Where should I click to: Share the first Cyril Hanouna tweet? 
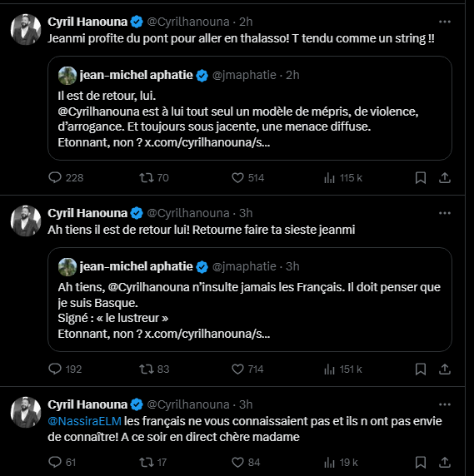tap(445, 177)
